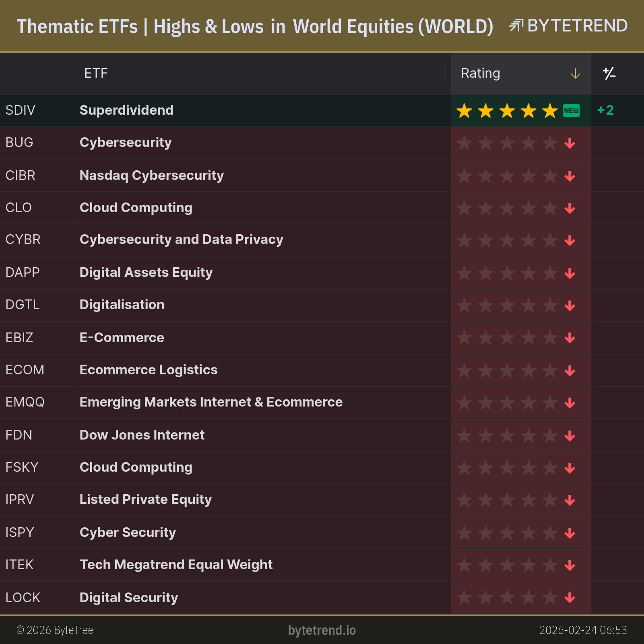Select the IPRV ticker
The image size is (644, 644).
point(20,500)
